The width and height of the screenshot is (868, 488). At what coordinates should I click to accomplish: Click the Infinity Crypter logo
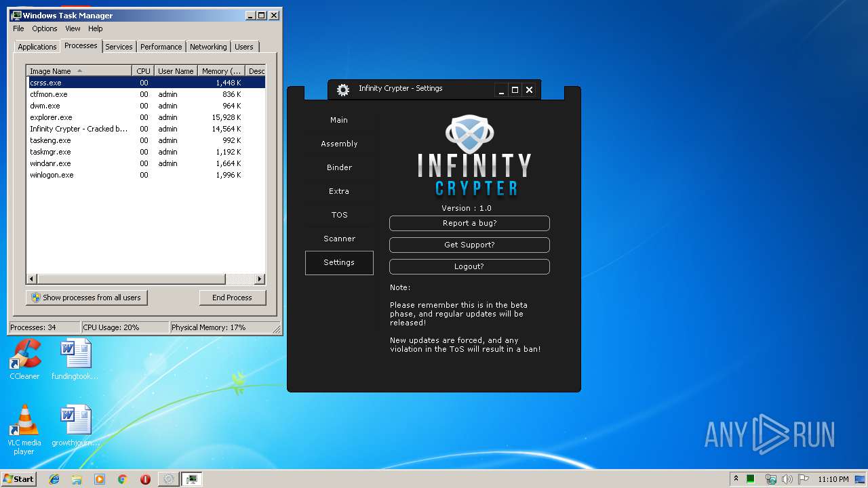[x=474, y=155]
